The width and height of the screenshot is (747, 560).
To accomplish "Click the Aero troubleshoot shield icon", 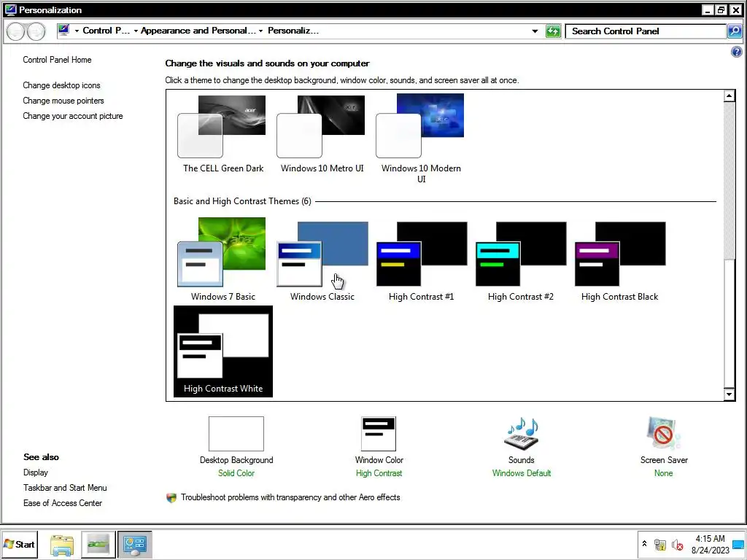I will point(171,497).
